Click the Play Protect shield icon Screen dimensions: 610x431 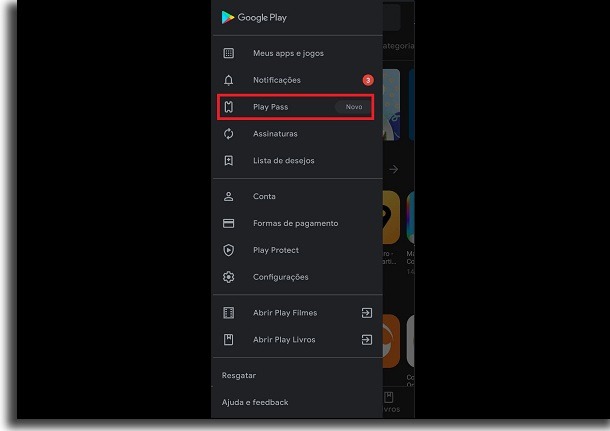229,250
